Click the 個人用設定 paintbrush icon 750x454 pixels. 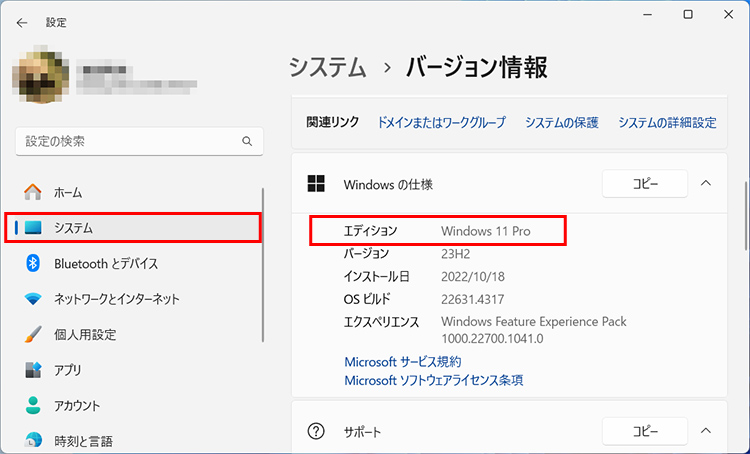(33, 335)
